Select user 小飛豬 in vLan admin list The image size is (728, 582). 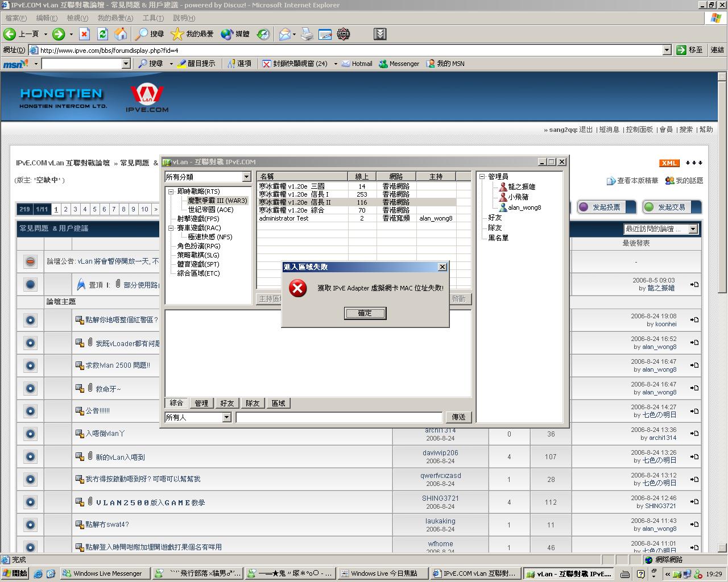coord(518,197)
